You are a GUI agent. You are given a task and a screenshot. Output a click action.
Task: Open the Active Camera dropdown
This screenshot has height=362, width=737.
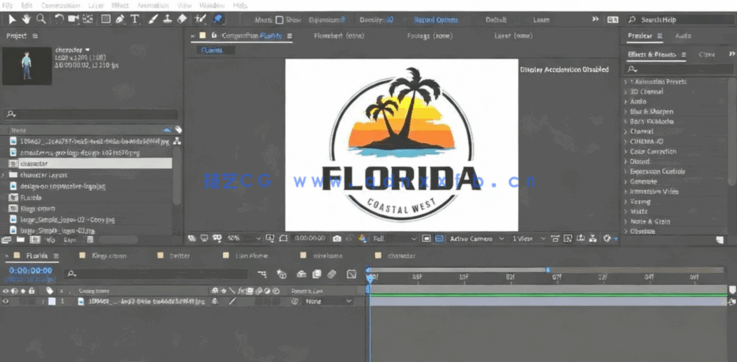coord(476,238)
